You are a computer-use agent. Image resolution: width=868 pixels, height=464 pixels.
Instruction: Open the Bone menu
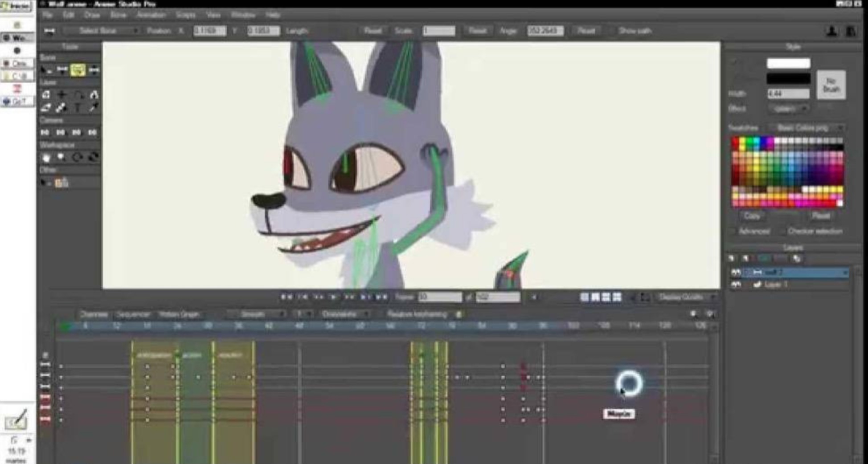pyautogui.click(x=118, y=15)
